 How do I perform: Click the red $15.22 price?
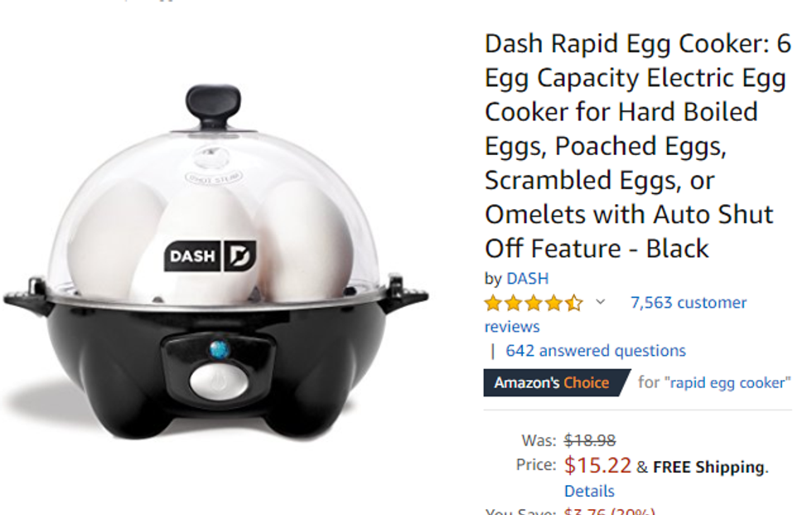597,465
